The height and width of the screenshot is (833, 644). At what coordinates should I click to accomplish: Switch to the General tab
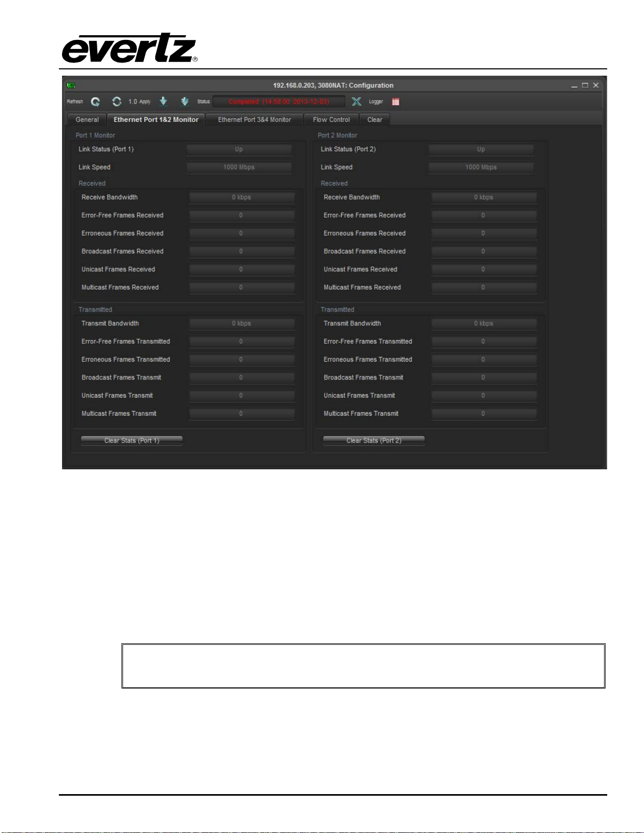coord(87,120)
